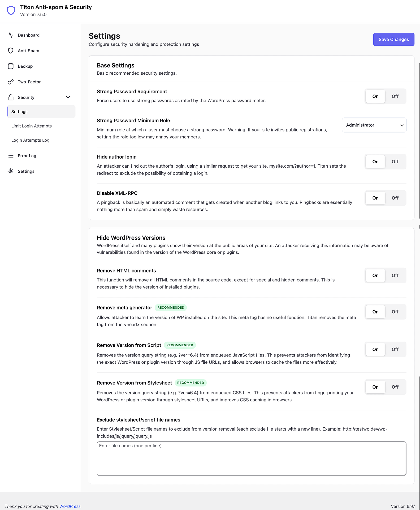Set Remove meta generator to Off
Viewport: 420px width, 510px height.
[x=395, y=312]
